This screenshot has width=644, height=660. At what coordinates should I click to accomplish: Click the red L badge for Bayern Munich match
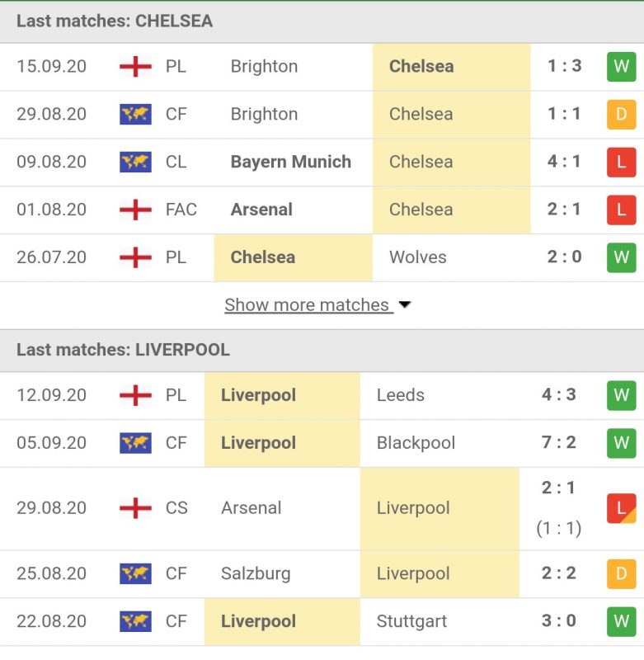pos(621,162)
